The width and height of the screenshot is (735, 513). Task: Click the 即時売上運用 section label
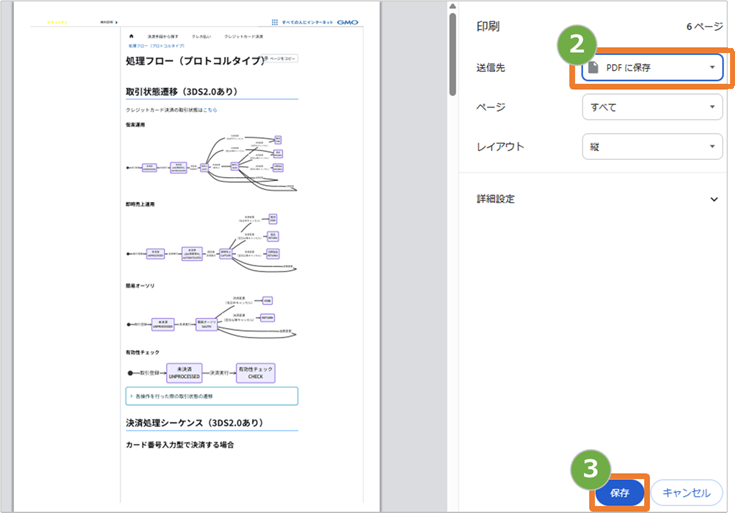click(140, 204)
